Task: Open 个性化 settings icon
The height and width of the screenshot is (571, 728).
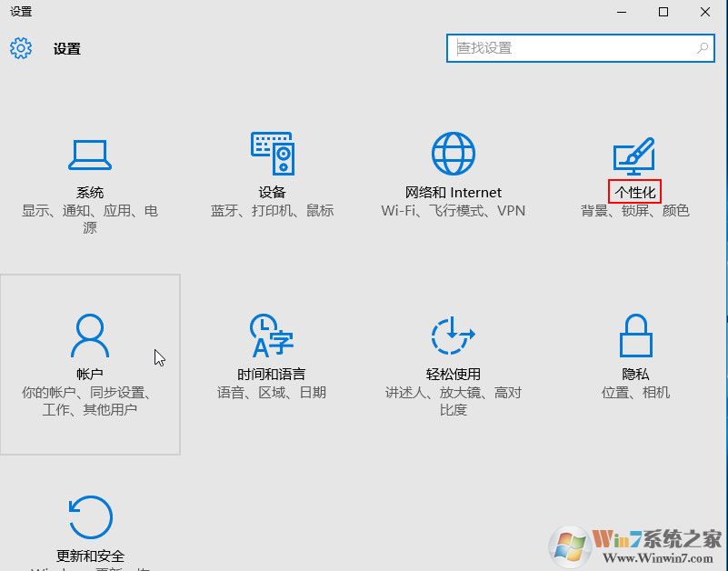Action: coord(633,153)
